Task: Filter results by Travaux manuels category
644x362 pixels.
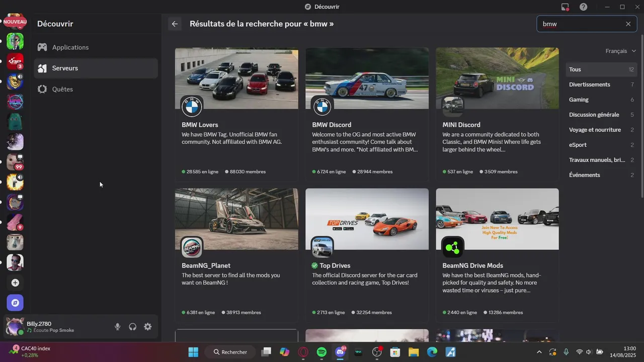Action: [601, 160]
